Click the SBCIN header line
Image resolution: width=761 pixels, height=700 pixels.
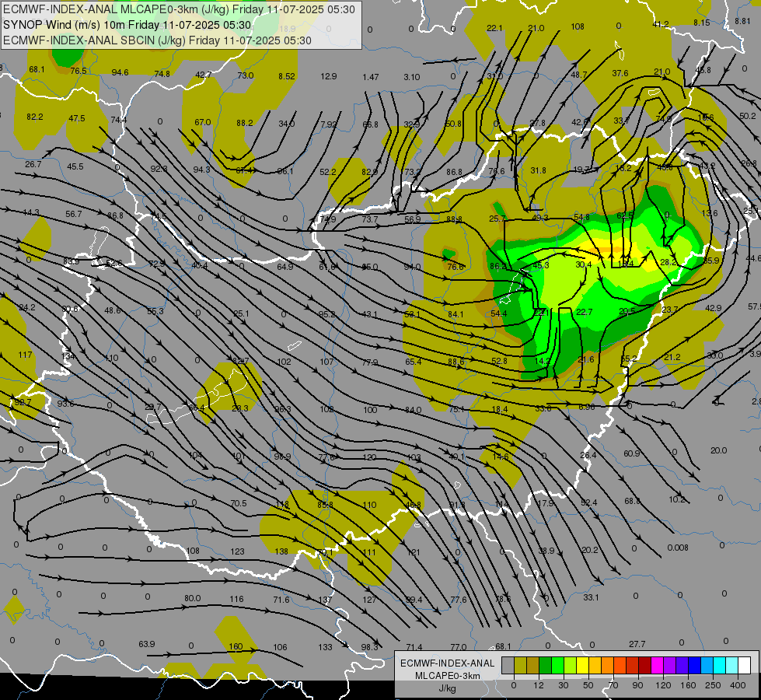pyautogui.click(x=157, y=40)
